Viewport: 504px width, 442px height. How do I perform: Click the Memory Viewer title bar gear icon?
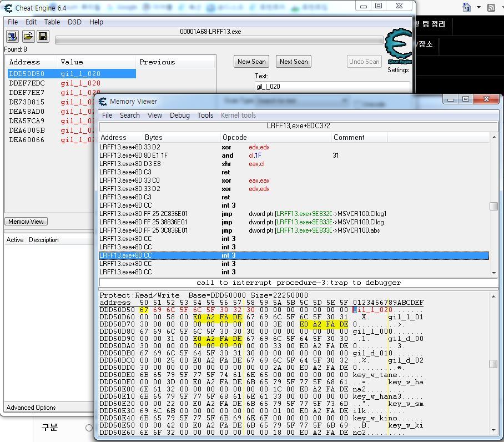tap(103, 102)
